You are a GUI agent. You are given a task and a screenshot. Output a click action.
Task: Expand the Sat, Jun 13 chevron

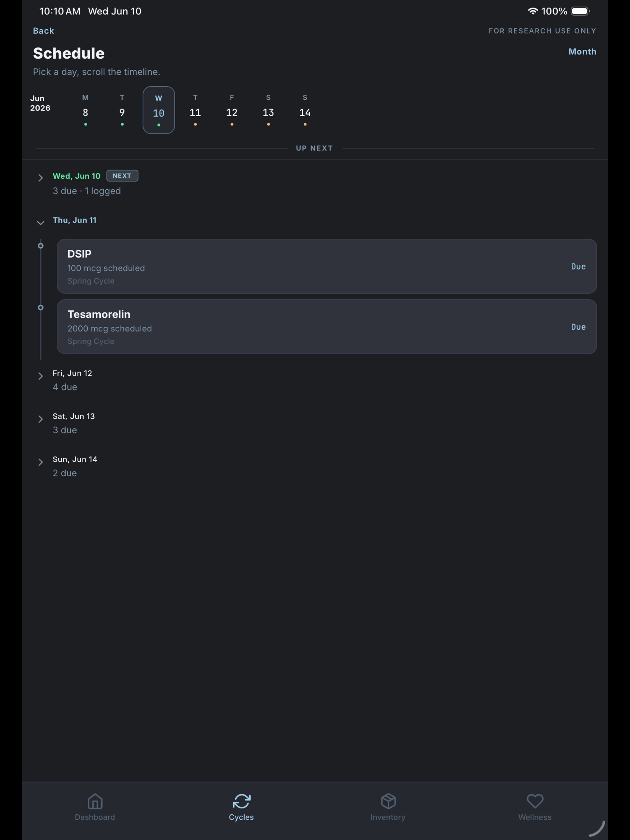click(x=41, y=419)
